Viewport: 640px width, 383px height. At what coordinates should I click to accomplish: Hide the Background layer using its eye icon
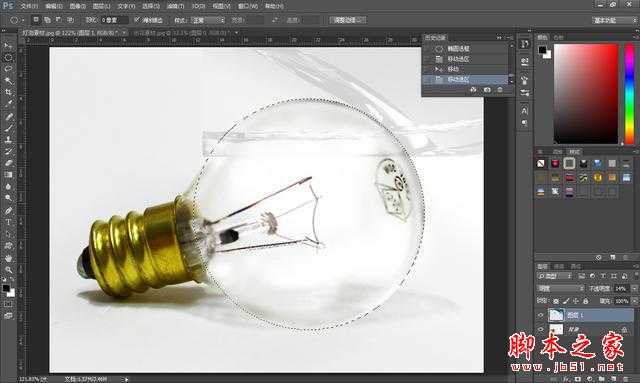click(x=541, y=329)
